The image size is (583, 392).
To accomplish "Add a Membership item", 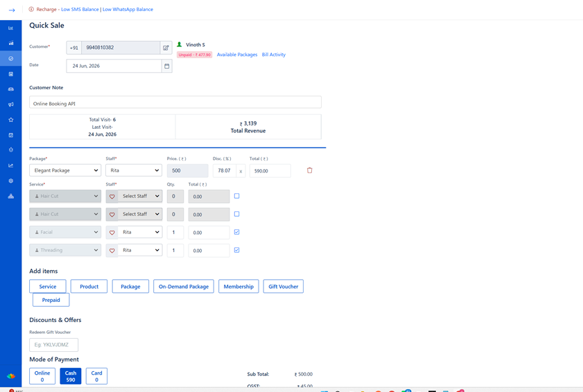I will tap(238, 287).
